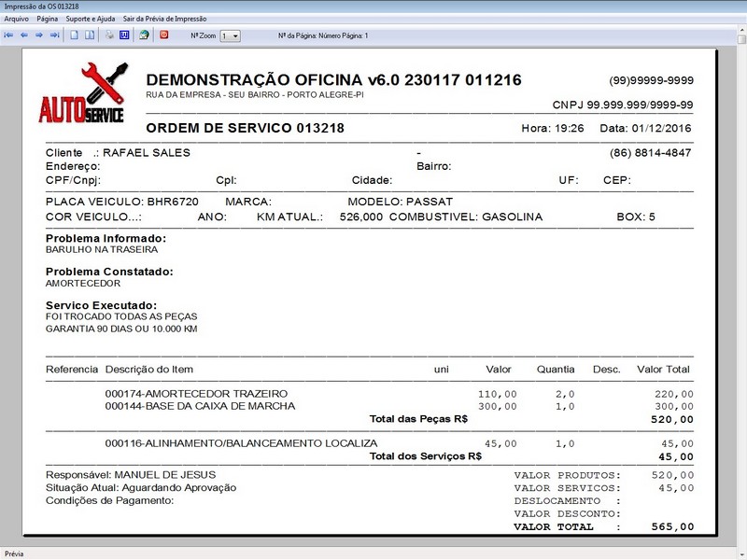Open the Nº Zoom dropdown
747x560 pixels.
230,35
